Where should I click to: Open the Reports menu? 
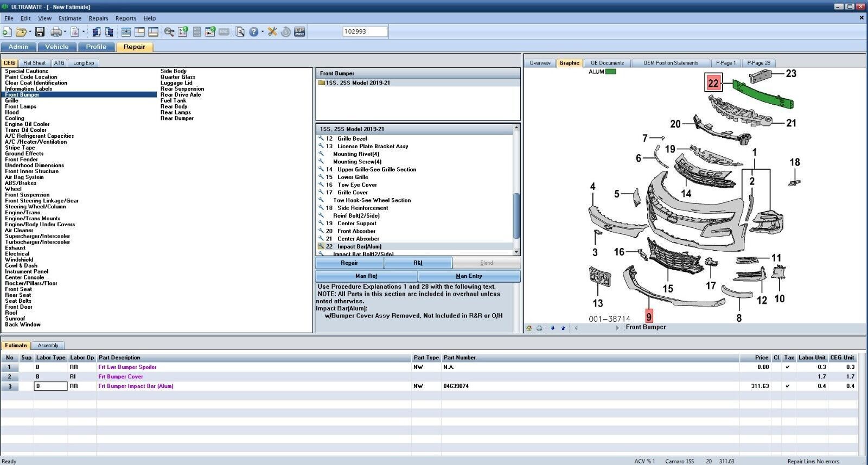[126, 18]
